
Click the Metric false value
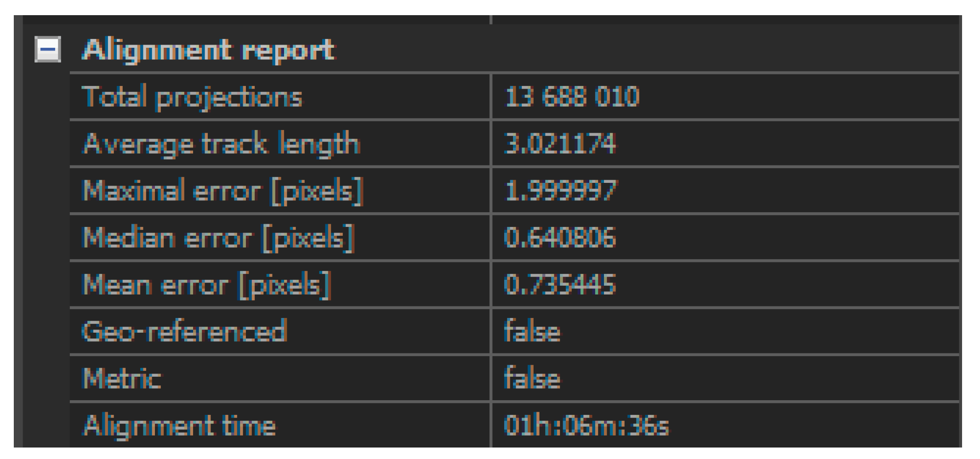click(x=532, y=379)
